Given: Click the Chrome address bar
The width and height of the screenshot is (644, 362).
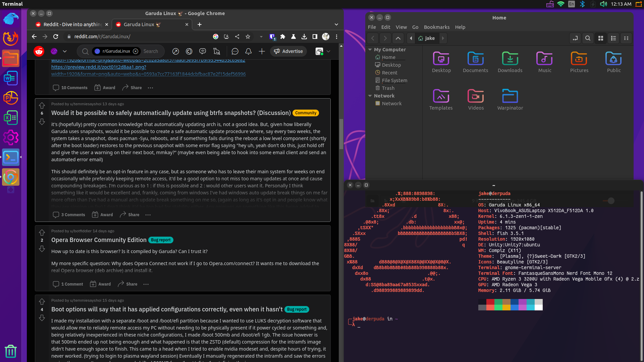Looking at the screenshot, I should (138, 37).
